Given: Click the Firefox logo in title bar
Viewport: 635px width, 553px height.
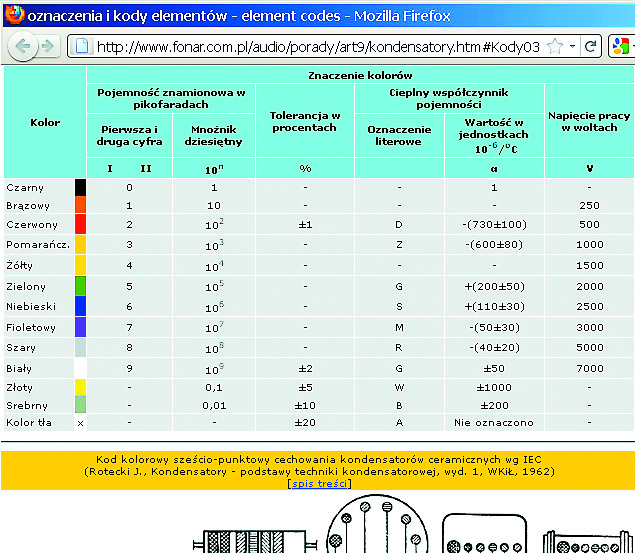Looking at the screenshot, I should tap(14, 15).
